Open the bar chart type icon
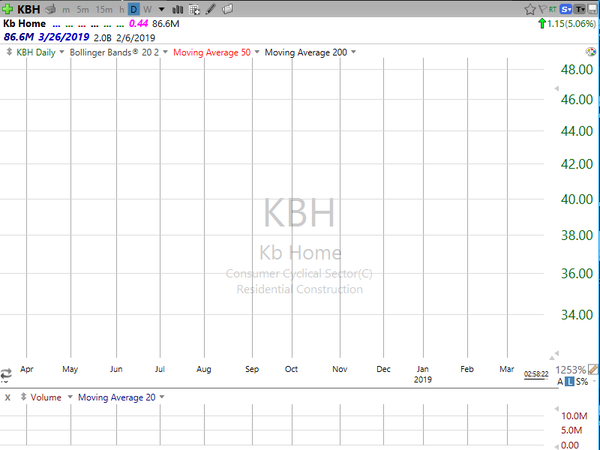Image resolution: width=600 pixels, height=450 pixels. tap(177, 9)
